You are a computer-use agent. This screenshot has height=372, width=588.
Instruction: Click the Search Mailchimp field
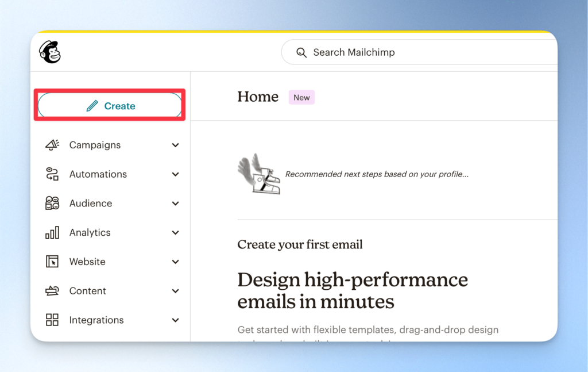click(419, 52)
